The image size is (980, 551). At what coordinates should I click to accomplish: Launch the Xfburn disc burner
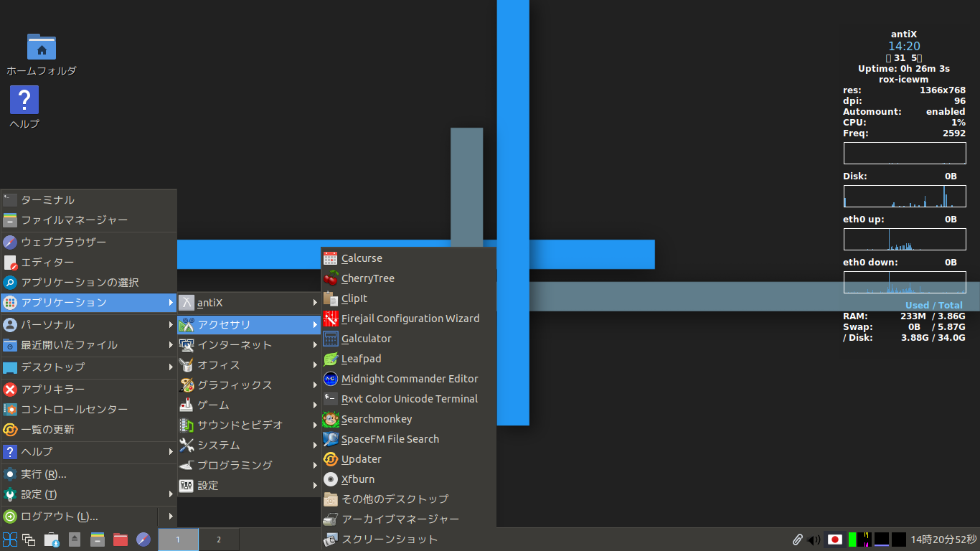[x=408, y=479]
